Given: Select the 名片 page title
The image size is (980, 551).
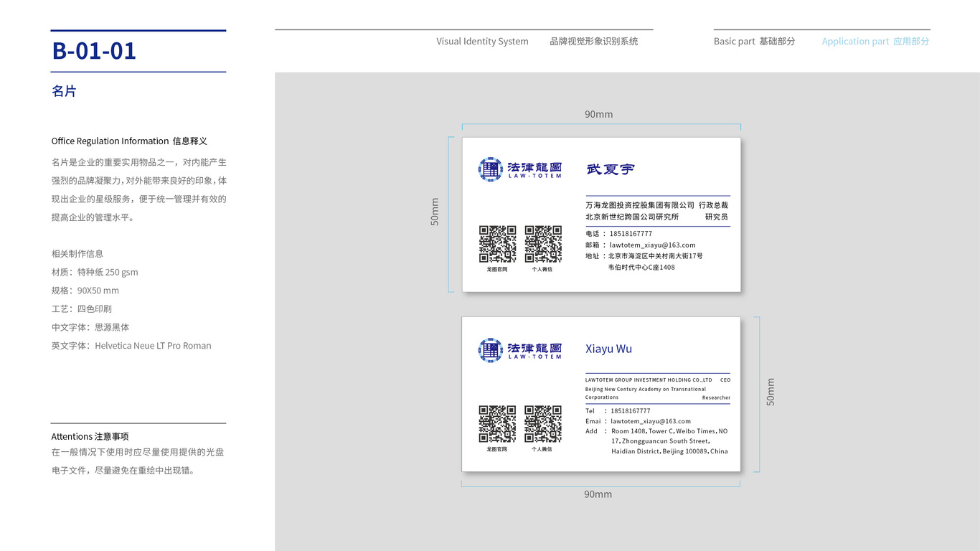Looking at the screenshot, I should 64,91.
